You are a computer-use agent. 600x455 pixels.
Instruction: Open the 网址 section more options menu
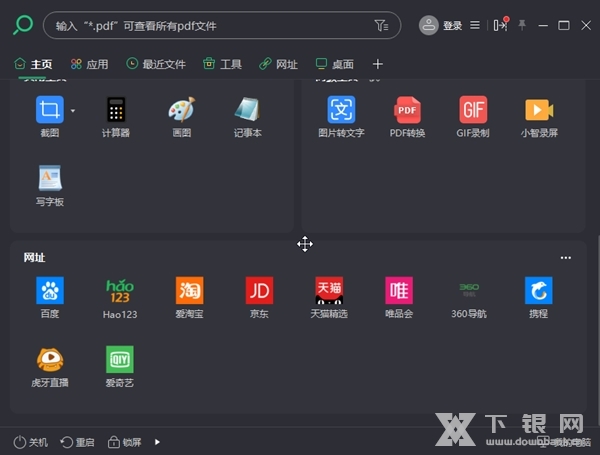(566, 258)
